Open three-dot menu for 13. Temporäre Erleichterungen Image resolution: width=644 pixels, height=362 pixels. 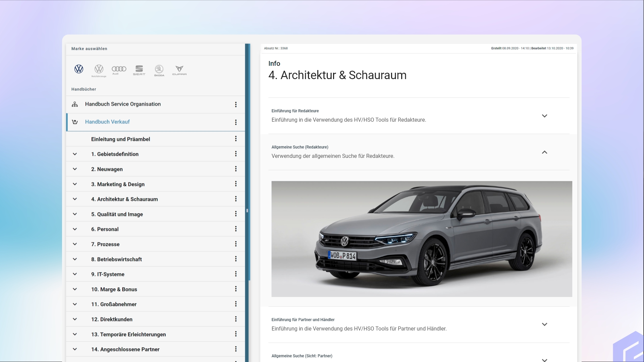pos(236,334)
